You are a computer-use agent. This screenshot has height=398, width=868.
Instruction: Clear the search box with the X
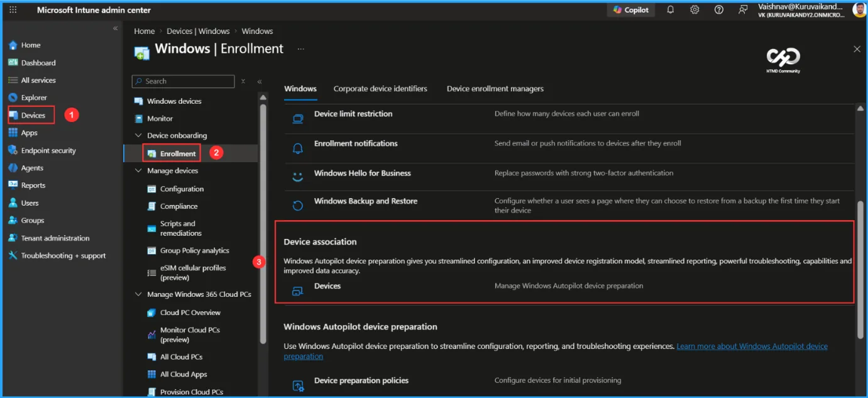coord(243,81)
